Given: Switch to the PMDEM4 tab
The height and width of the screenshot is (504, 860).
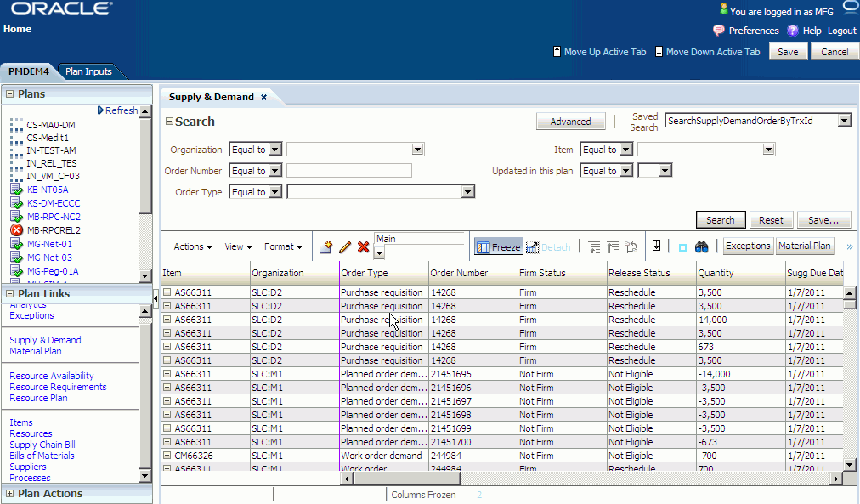Looking at the screenshot, I should [x=29, y=71].
